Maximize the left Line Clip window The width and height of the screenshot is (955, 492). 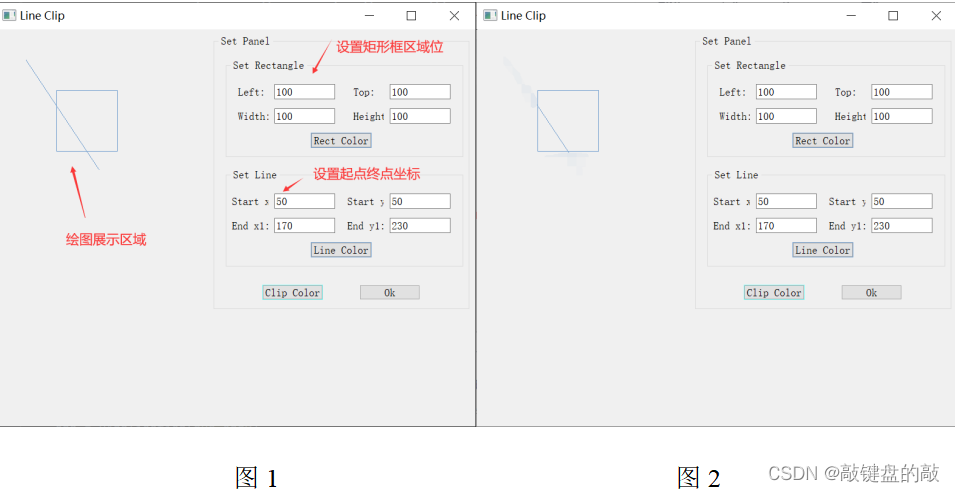[412, 16]
